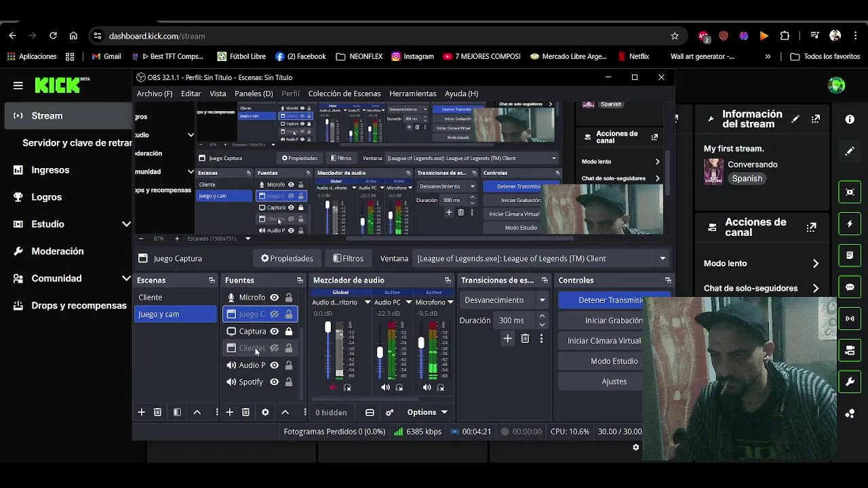Add a new source in the Fuentes dock
This screenshot has width=868, height=488.
[229, 412]
